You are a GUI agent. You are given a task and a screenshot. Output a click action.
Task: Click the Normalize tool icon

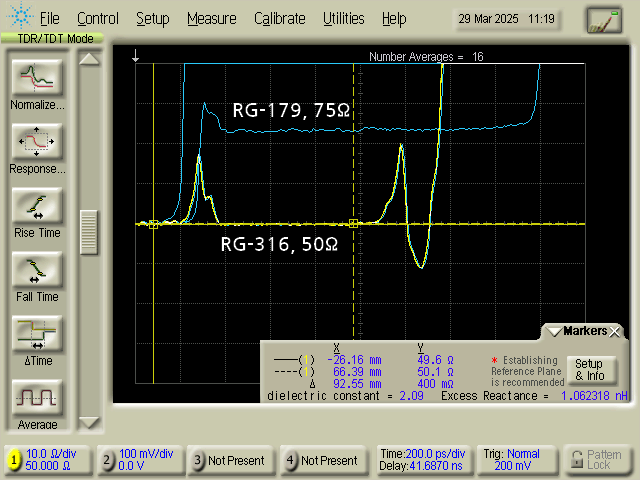[37, 77]
